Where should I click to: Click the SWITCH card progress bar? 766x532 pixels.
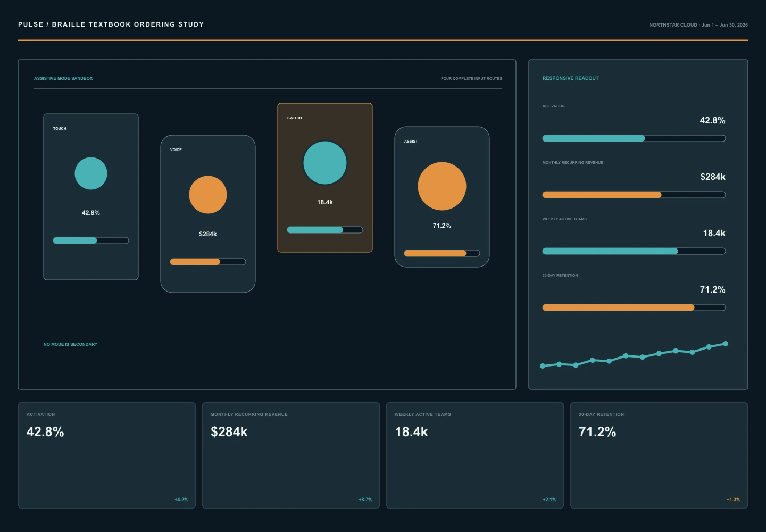tap(325, 230)
